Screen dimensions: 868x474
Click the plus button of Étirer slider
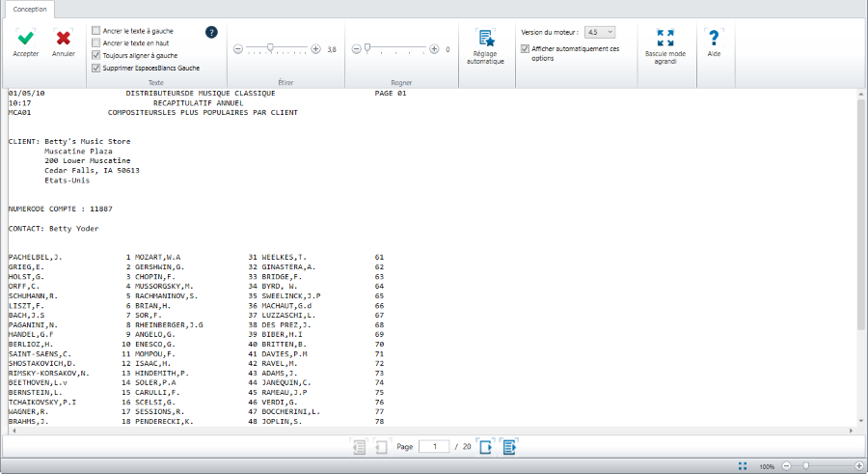point(315,48)
